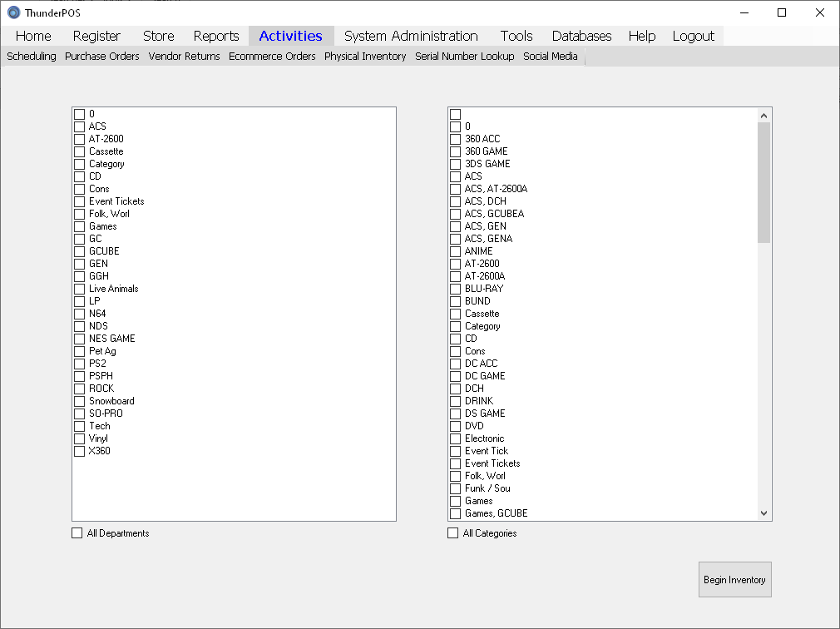
Task: Open the Ecommerce Orders section
Action: [272, 57]
